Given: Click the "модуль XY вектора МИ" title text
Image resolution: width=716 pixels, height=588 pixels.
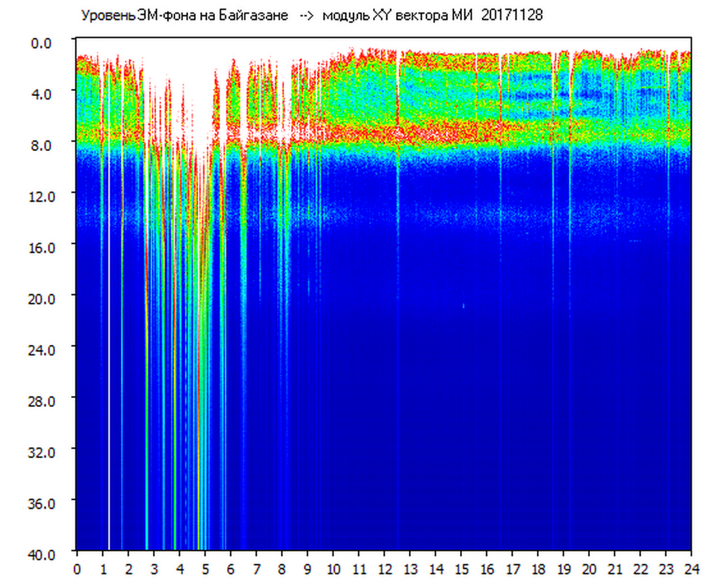Looking at the screenshot, I should click(x=400, y=16).
